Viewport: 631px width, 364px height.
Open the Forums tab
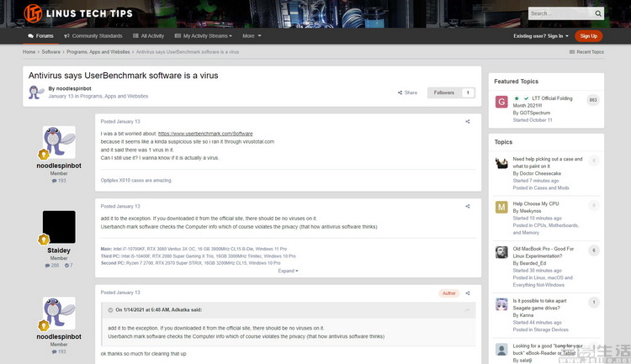(40, 36)
